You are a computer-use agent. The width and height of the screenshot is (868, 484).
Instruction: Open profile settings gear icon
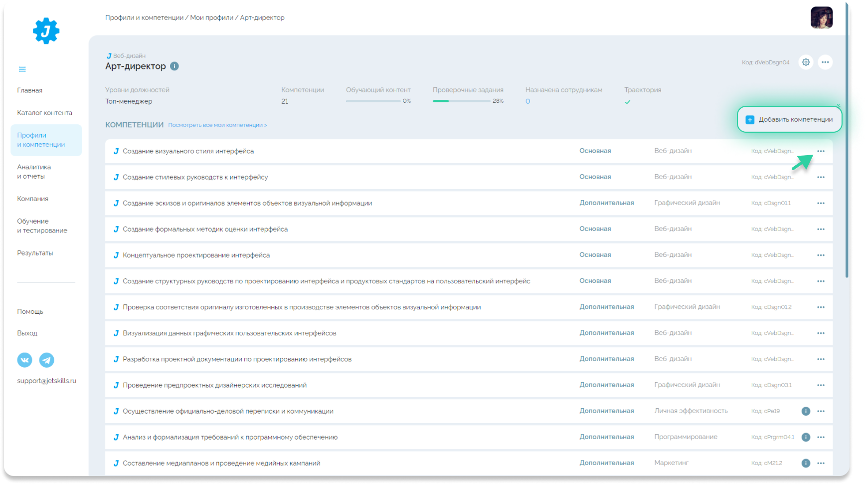[x=806, y=62]
